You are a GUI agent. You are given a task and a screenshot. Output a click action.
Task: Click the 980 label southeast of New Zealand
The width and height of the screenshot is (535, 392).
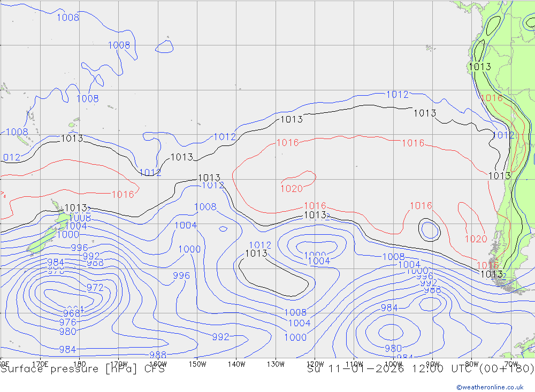67,331
